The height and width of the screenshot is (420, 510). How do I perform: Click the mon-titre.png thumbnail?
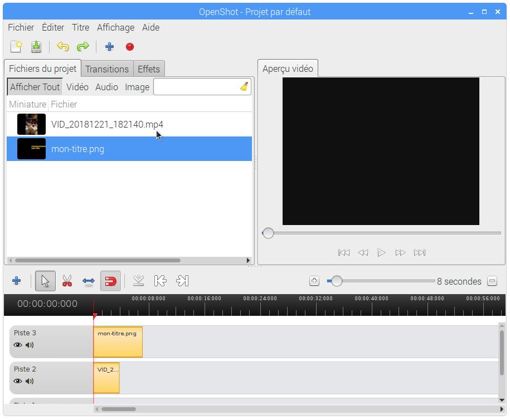(32, 149)
